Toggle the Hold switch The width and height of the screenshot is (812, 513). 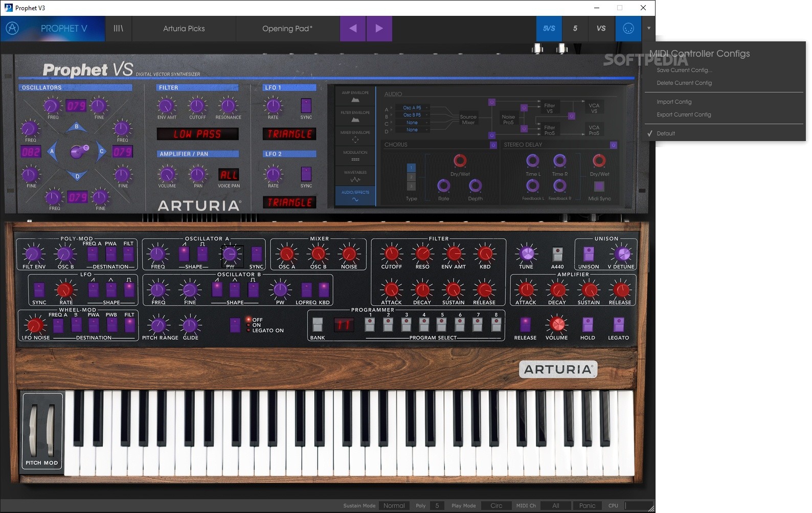click(x=588, y=324)
